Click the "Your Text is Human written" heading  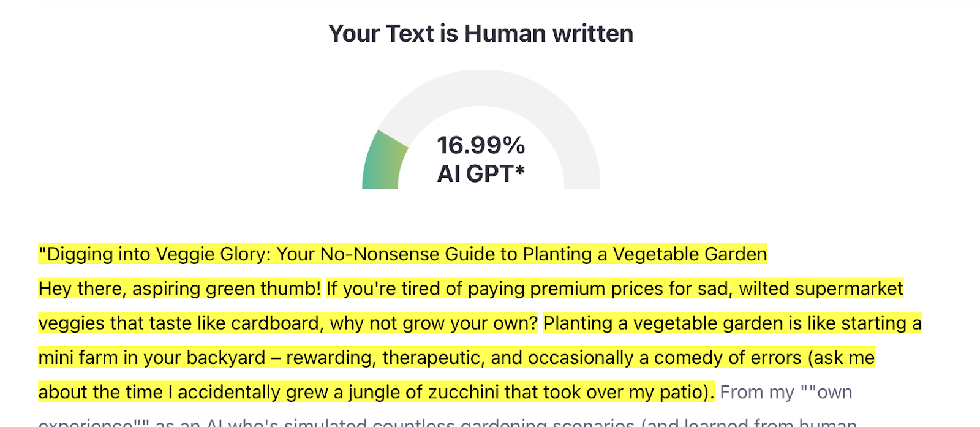tap(480, 34)
